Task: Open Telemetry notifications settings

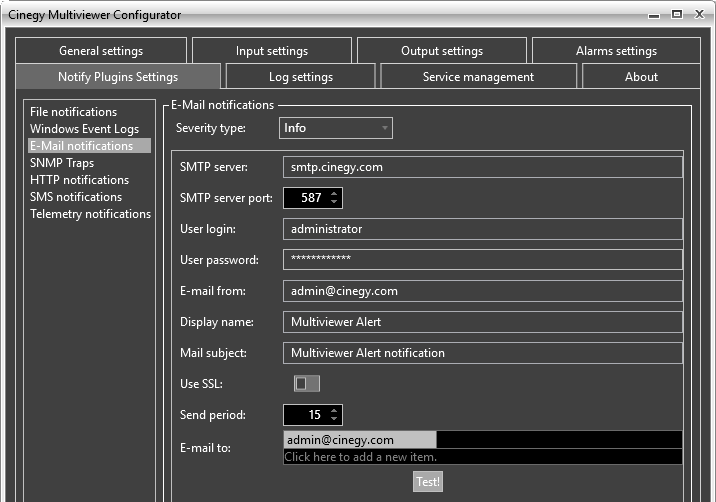Action: click(x=90, y=214)
